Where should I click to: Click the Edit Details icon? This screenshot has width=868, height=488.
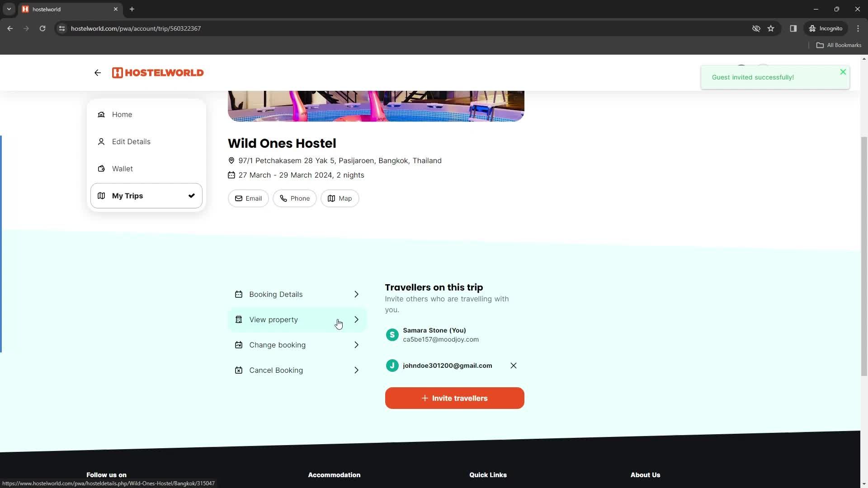(x=101, y=141)
